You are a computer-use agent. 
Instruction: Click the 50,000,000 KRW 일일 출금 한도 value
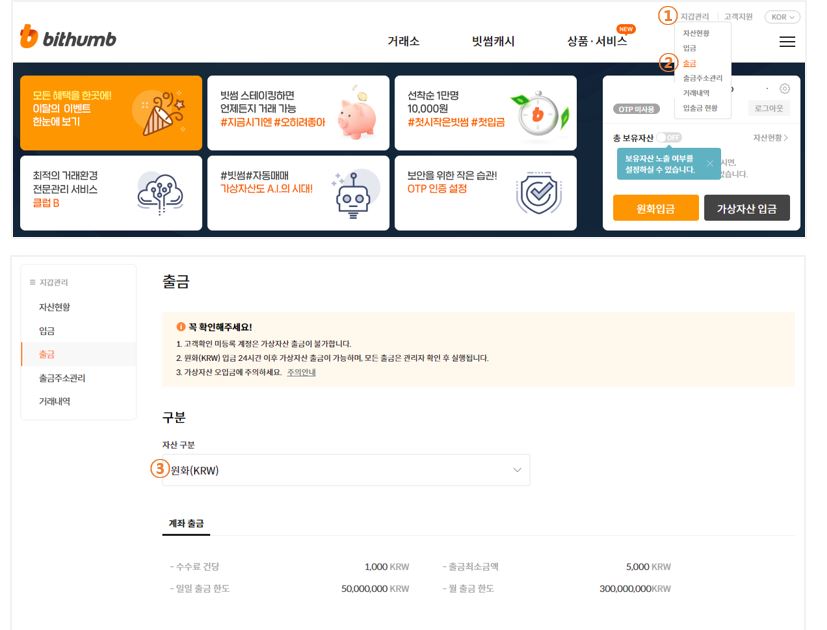[x=375, y=588]
